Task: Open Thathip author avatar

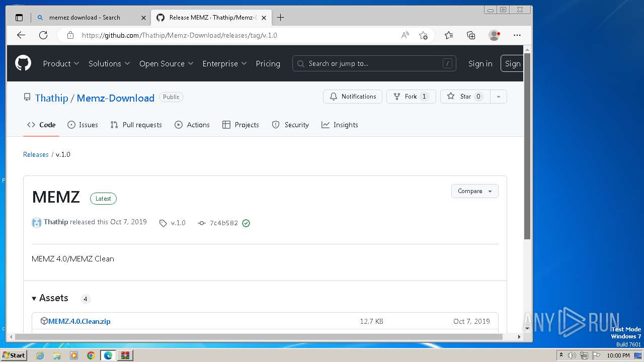Action: tap(37, 223)
